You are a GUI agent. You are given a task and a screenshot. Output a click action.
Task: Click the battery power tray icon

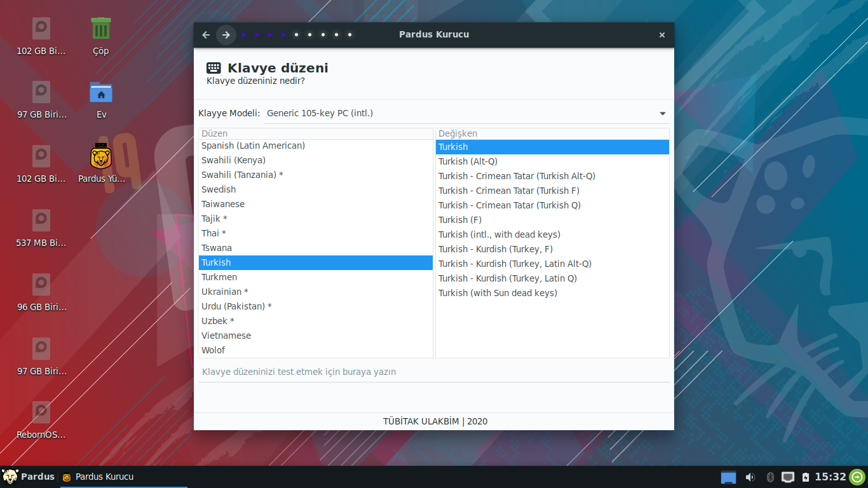coord(806,477)
